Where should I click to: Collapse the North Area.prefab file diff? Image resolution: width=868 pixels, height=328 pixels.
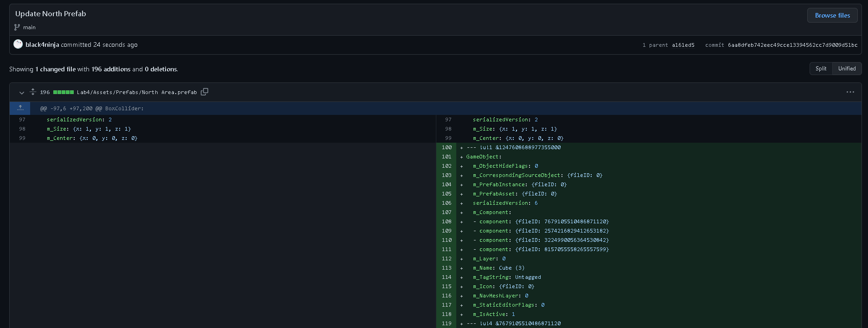click(x=21, y=92)
